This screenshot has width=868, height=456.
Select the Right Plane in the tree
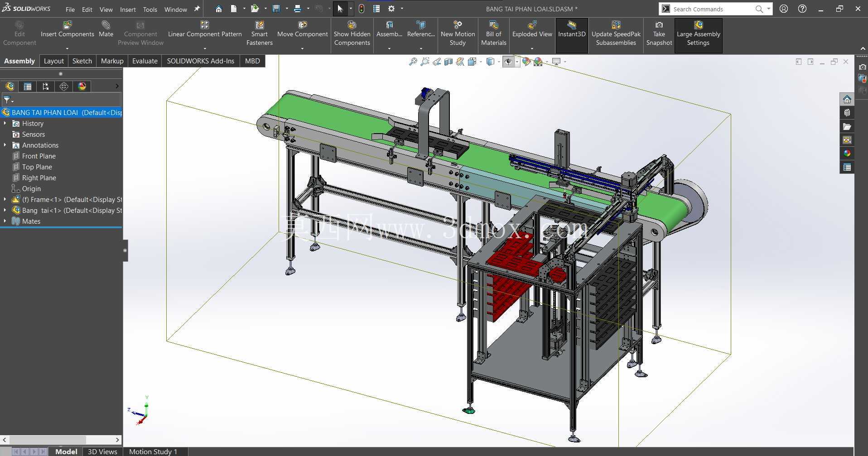[39, 178]
